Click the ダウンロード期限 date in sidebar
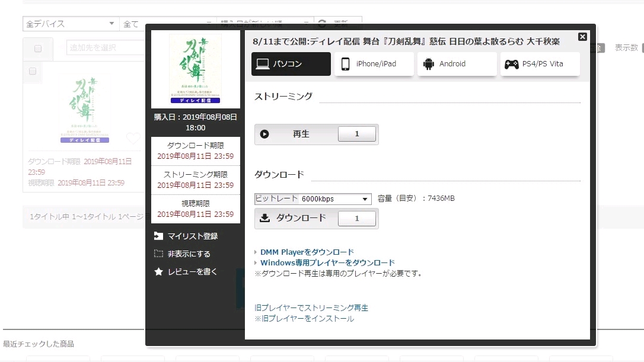Image resolution: width=644 pixels, height=362 pixels. 196,156
